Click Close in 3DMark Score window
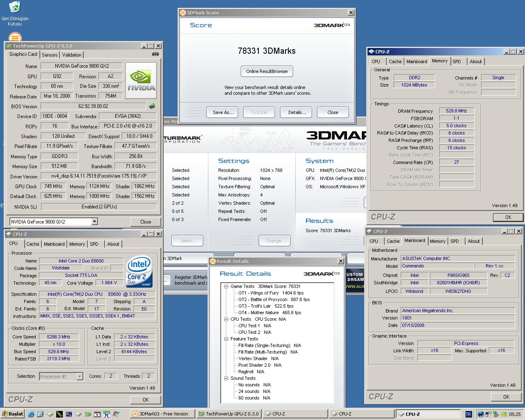 pyautogui.click(x=333, y=112)
